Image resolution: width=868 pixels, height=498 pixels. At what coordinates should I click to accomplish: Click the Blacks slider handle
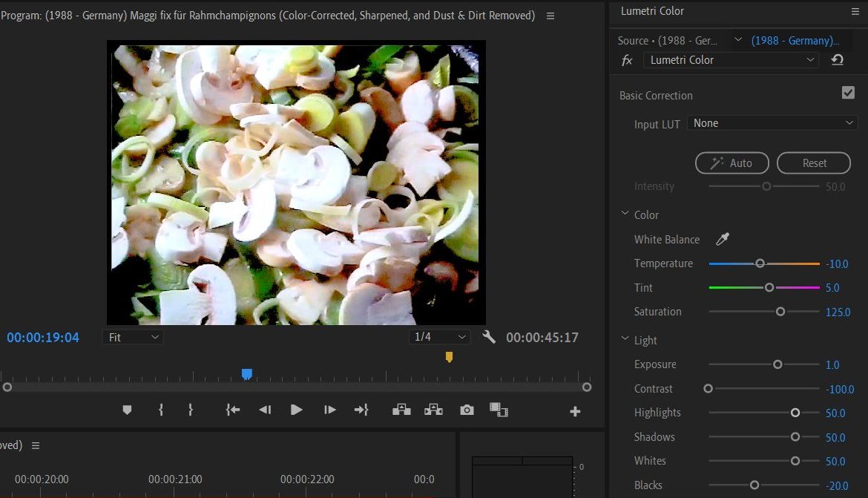[754, 485]
